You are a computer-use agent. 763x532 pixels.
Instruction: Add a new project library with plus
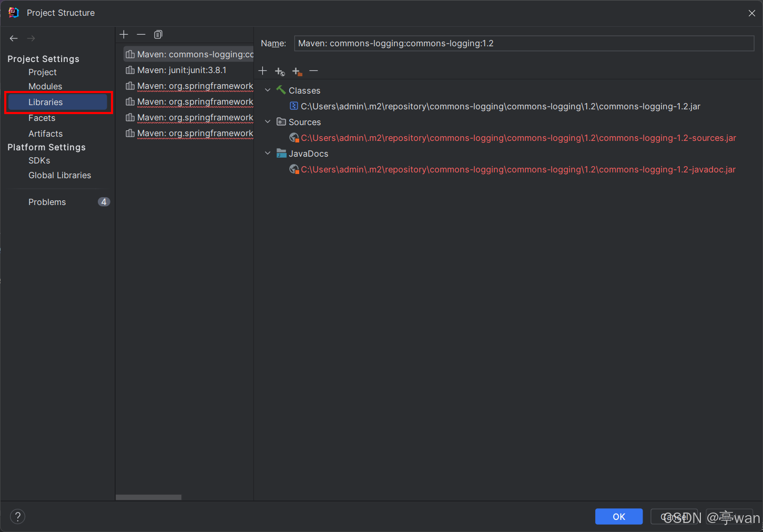click(124, 34)
